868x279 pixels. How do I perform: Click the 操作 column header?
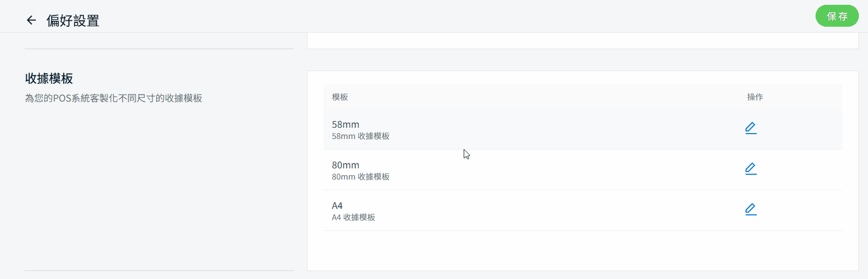click(755, 97)
